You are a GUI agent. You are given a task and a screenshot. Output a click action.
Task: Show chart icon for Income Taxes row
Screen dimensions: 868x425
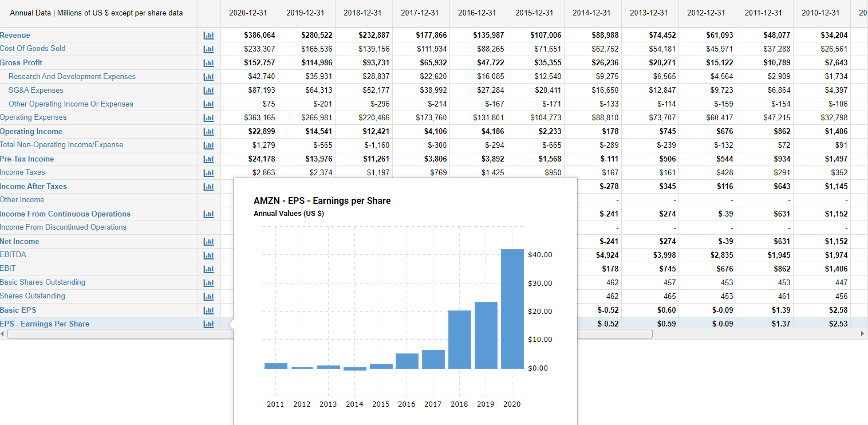point(207,172)
